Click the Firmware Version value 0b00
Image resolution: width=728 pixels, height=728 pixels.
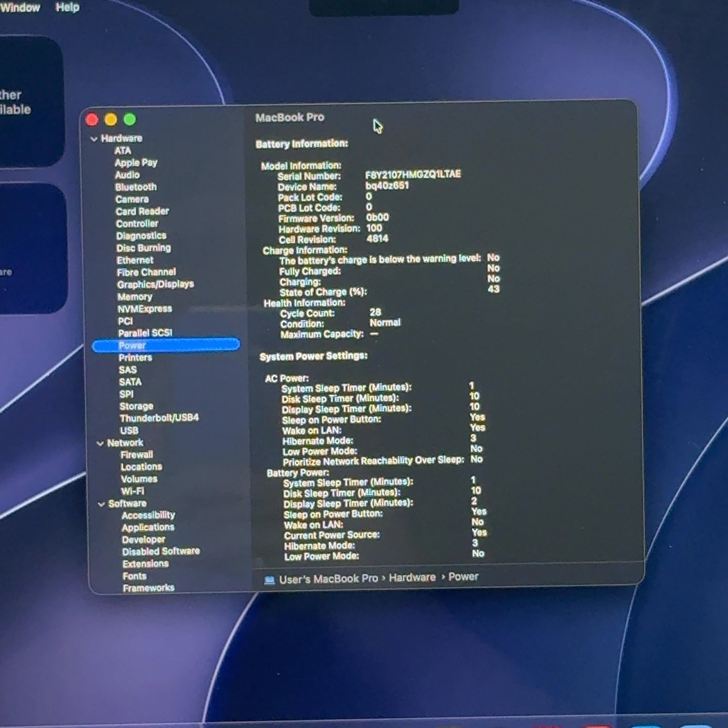[x=378, y=217]
